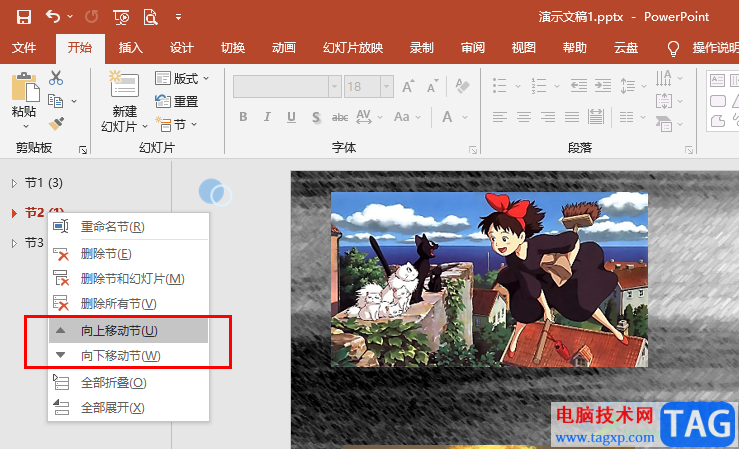Open the 版式 layout dropdown
The height and width of the screenshot is (449, 739).
pyautogui.click(x=181, y=78)
